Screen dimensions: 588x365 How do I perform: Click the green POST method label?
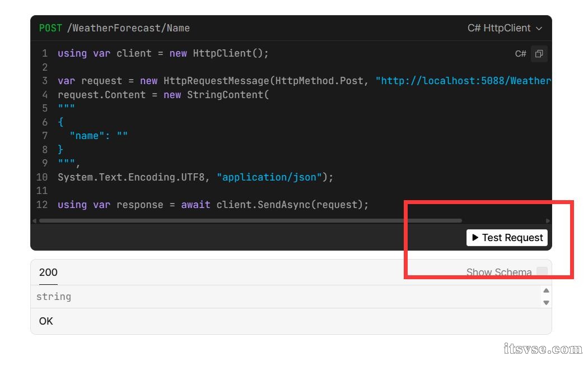(50, 28)
